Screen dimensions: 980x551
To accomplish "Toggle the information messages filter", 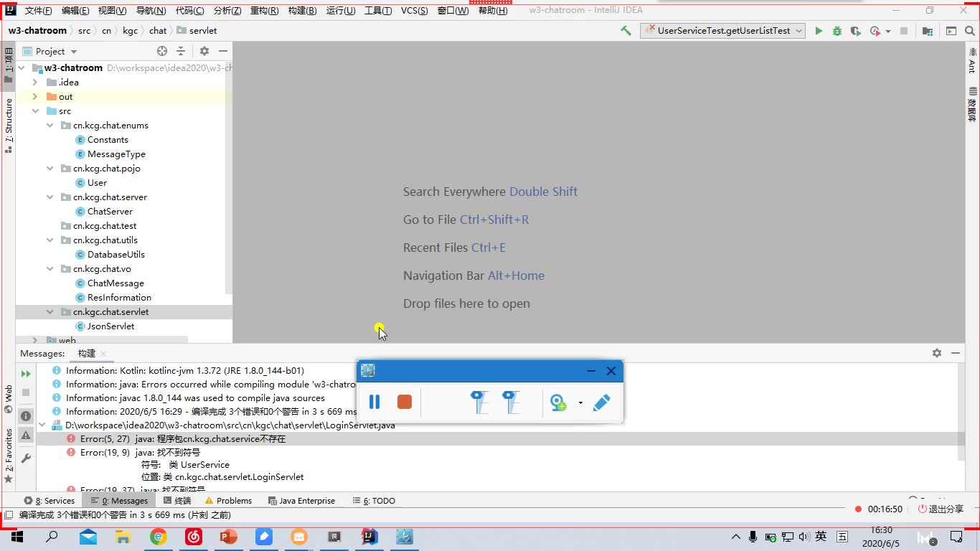I will click(x=25, y=415).
